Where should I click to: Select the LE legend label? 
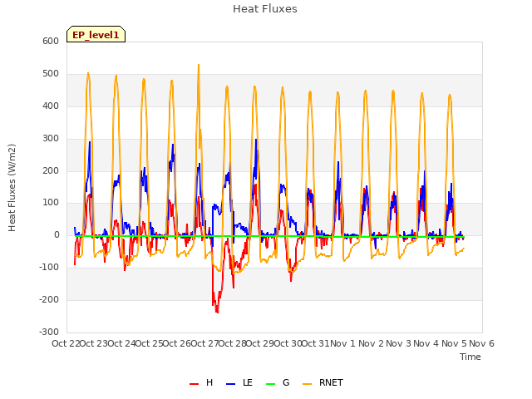tap(248, 382)
